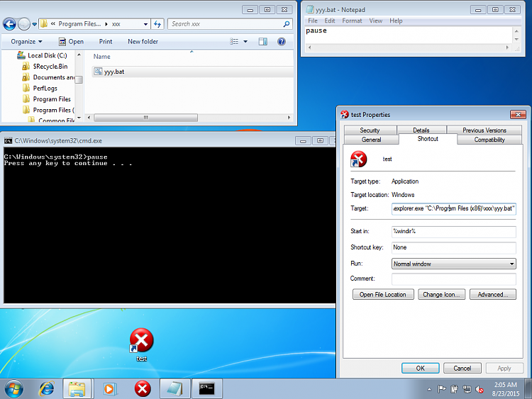Open the test shortcut on the desktop

pyautogui.click(x=142, y=344)
